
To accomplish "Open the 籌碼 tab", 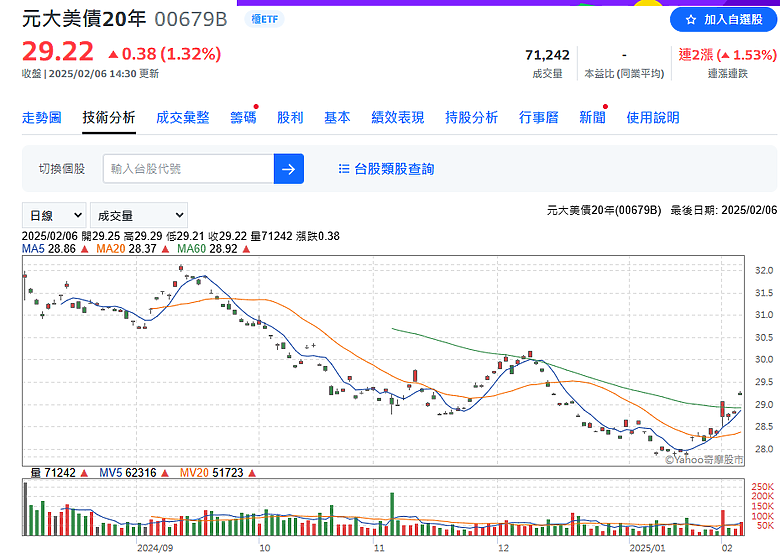I will coord(243,117).
